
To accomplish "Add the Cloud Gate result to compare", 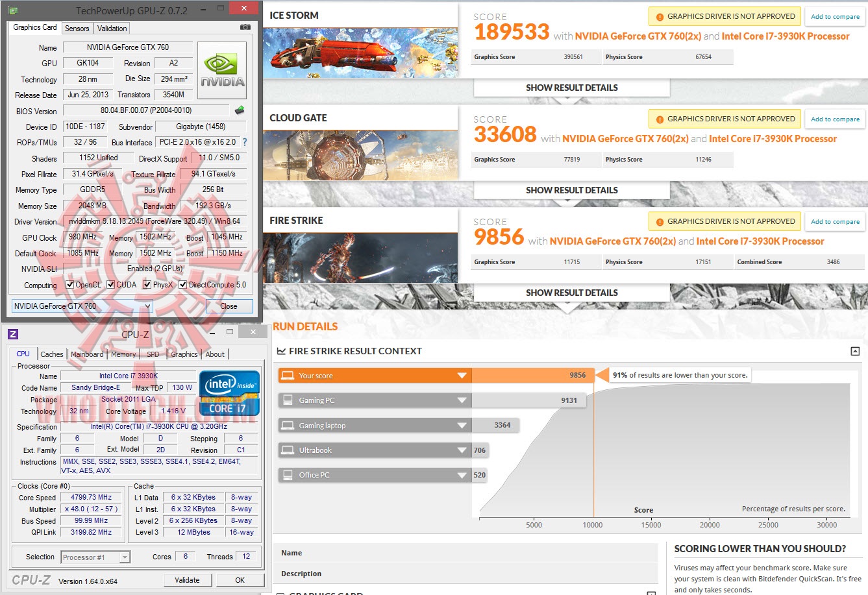I will click(835, 119).
